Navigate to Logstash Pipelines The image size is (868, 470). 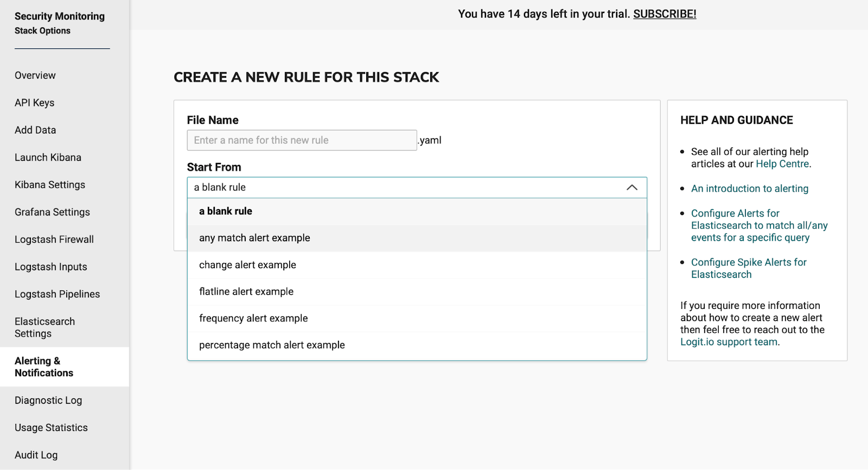[57, 294]
